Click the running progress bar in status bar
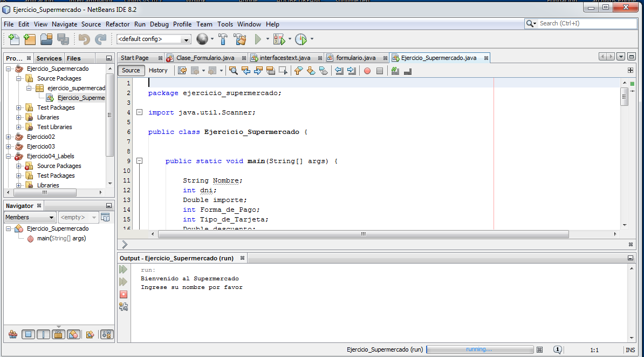The image size is (644, 357). [479, 349]
